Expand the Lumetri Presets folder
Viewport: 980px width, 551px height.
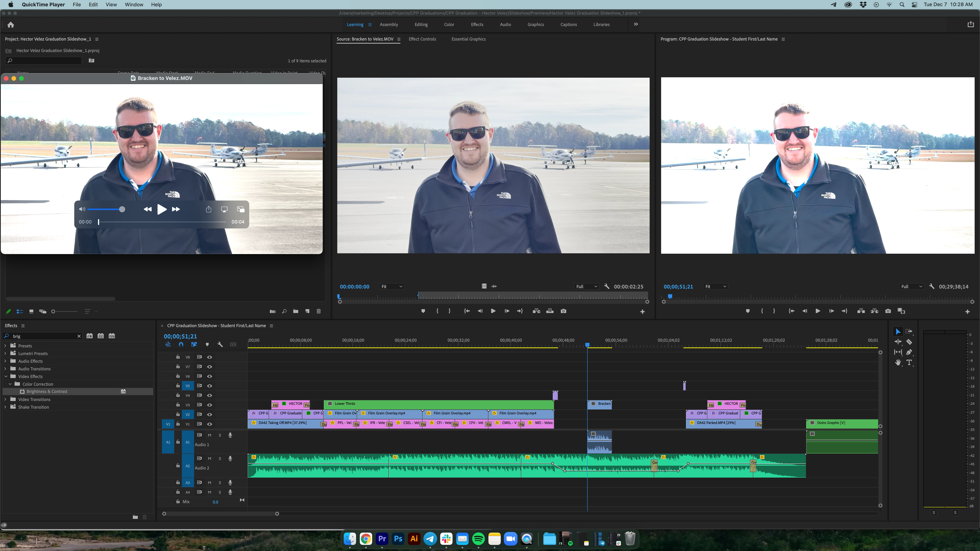5,354
